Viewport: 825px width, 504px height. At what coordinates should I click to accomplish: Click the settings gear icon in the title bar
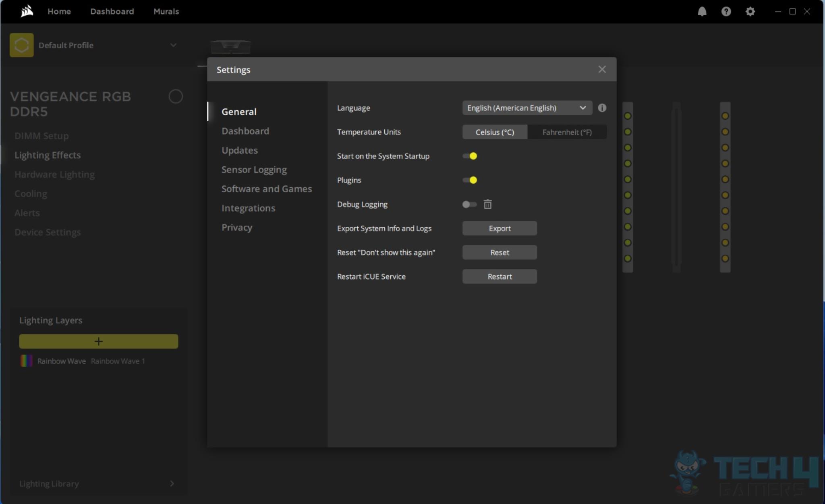click(x=750, y=11)
